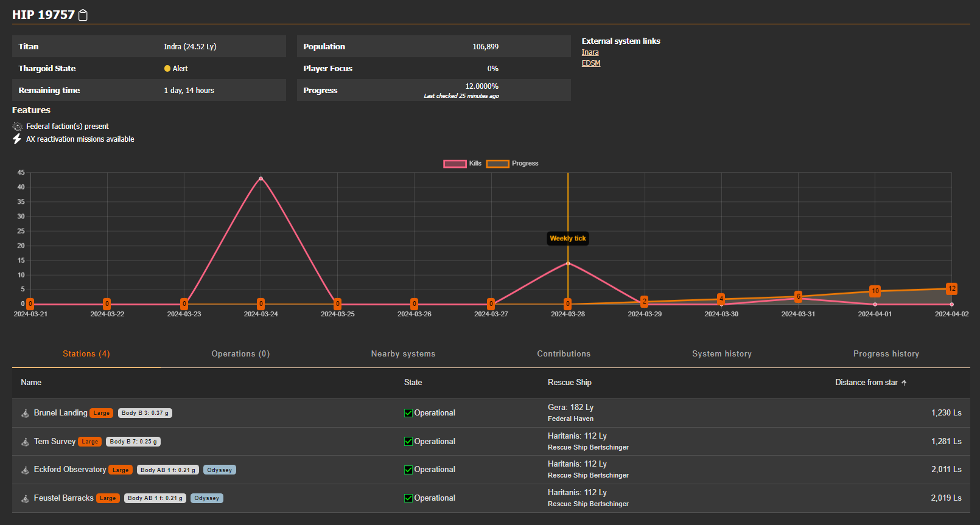Sort stations by State column header
Viewport: 980px width, 525px height.
pyautogui.click(x=413, y=383)
